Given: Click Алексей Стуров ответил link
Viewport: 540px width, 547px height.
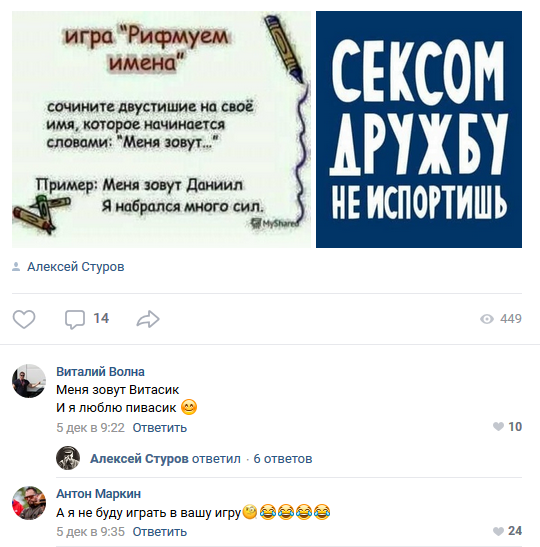Looking at the screenshot, I should tap(165, 458).
